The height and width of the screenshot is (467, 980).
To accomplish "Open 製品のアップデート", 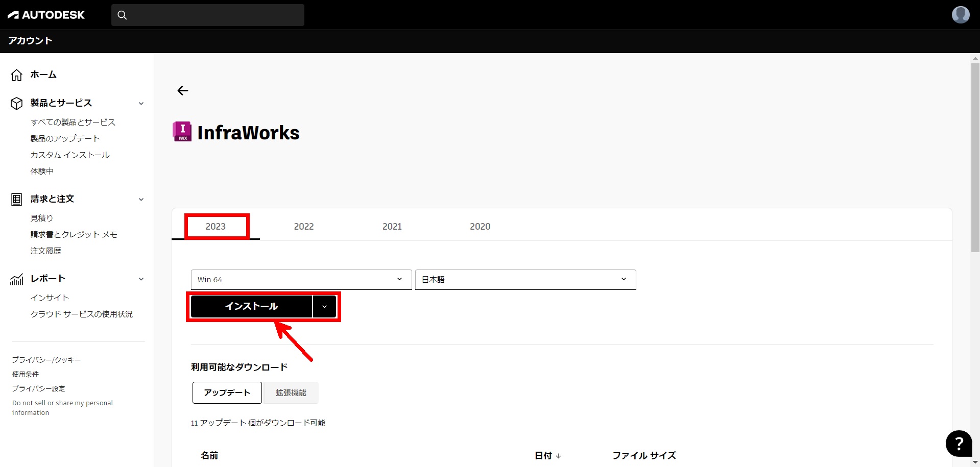I will [x=65, y=138].
